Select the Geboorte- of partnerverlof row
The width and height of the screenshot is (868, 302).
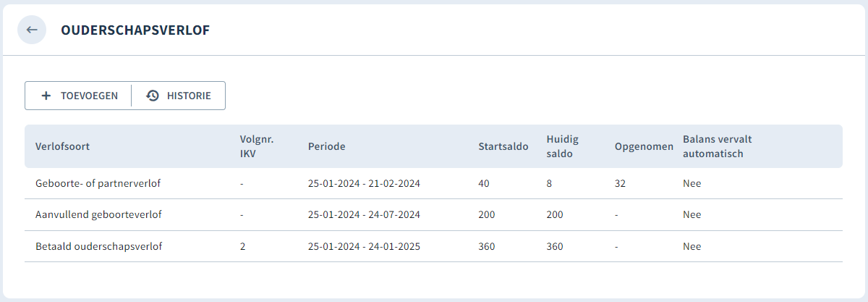tap(433, 183)
